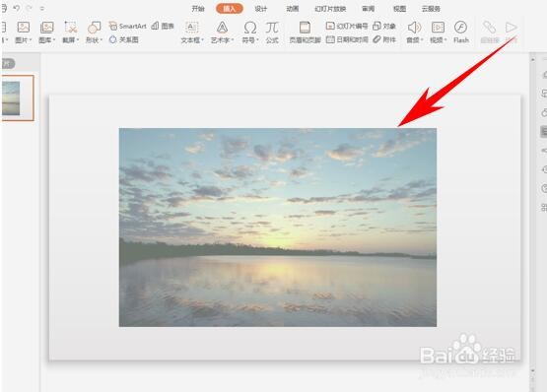This screenshot has height=392, width=547.
Task: Insert an 对象 (Object)
Action: [x=384, y=26]
